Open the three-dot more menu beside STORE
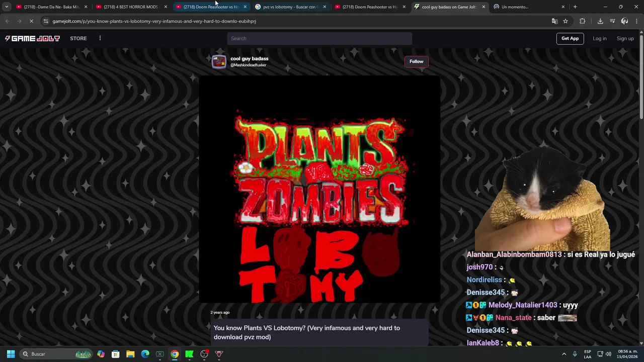This screenshot has width=644, height=362. (100, 38)
